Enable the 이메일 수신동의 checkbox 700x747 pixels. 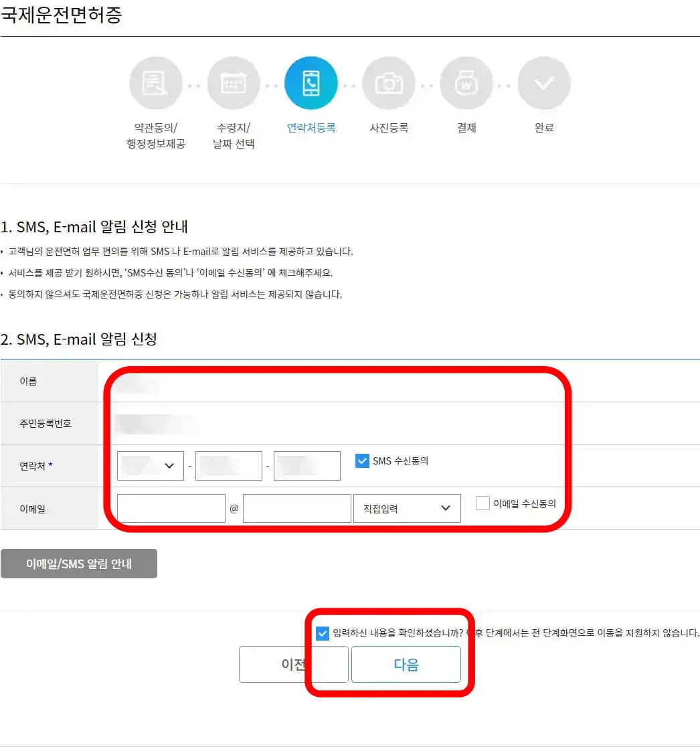(x=483, y=503)
